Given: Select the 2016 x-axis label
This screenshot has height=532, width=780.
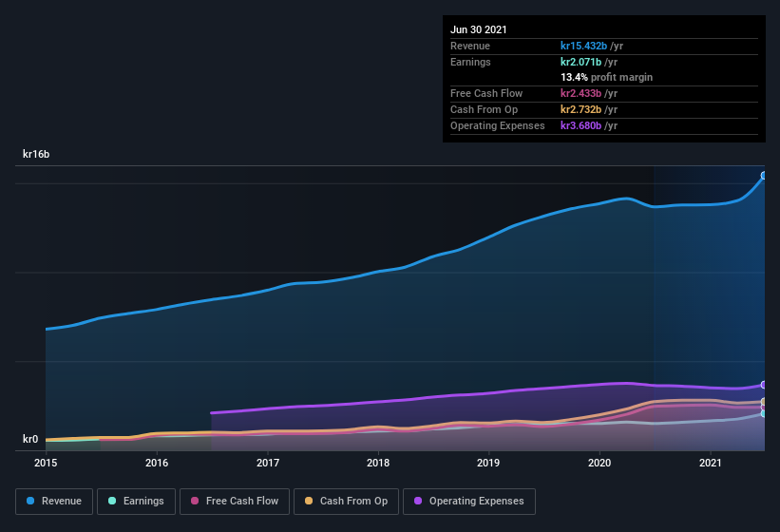Looking at the screenshot, I should pos(157,463).
